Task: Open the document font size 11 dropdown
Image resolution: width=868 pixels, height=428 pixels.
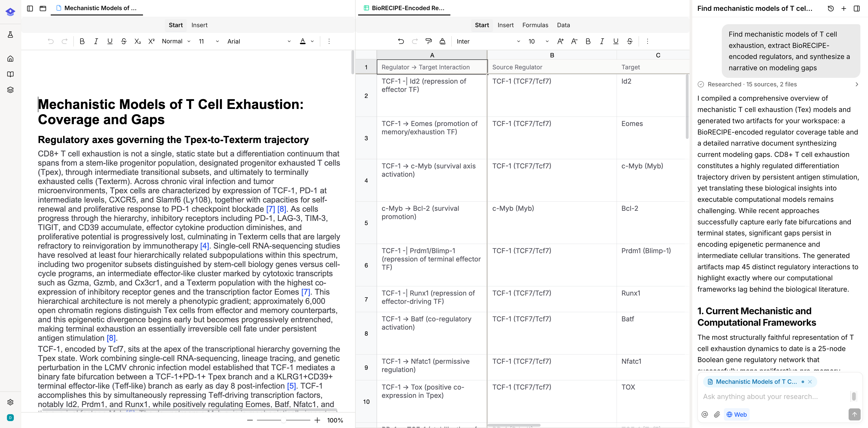Action: click(209, 41)
